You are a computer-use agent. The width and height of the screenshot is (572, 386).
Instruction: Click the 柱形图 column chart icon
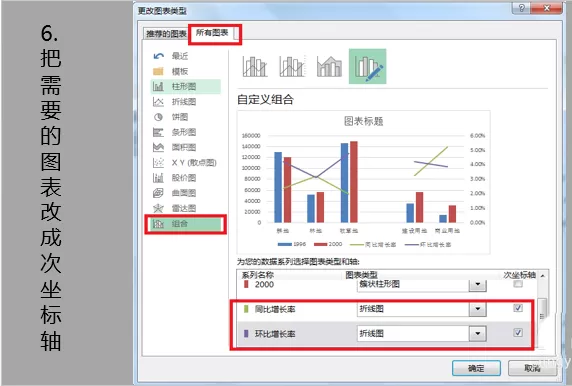pos(158,86)
